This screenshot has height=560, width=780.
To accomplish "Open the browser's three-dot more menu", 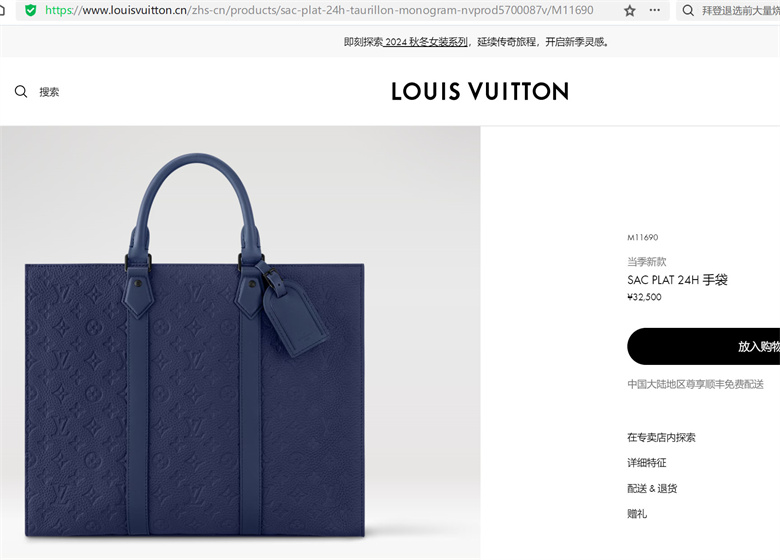I will coord(655,10).
